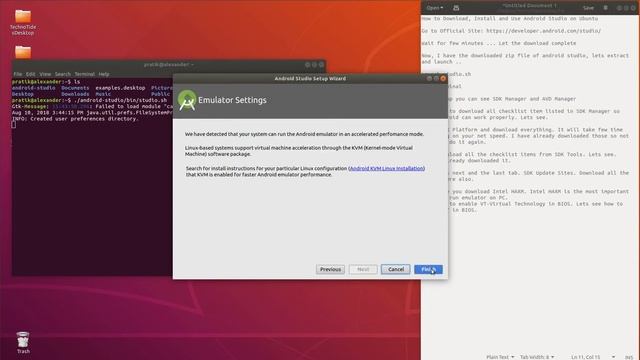The height and width of the screenshot is (360, 640).
Task: Click 'examples.desktop' in terminal output
Action: tap(120, 88)
